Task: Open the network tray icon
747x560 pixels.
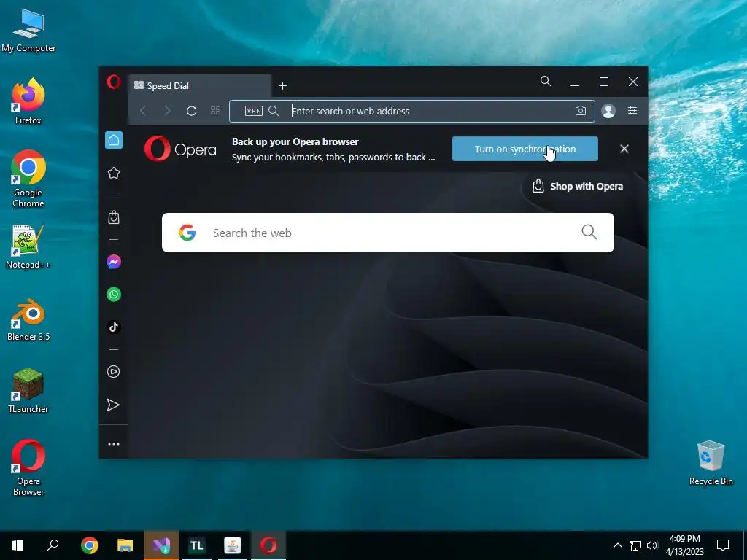Action: coord(635,545)
